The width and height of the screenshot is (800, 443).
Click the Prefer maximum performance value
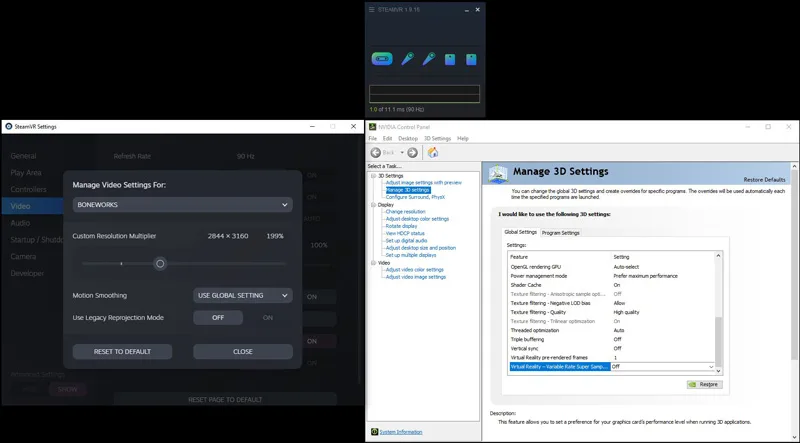[645, 276]
